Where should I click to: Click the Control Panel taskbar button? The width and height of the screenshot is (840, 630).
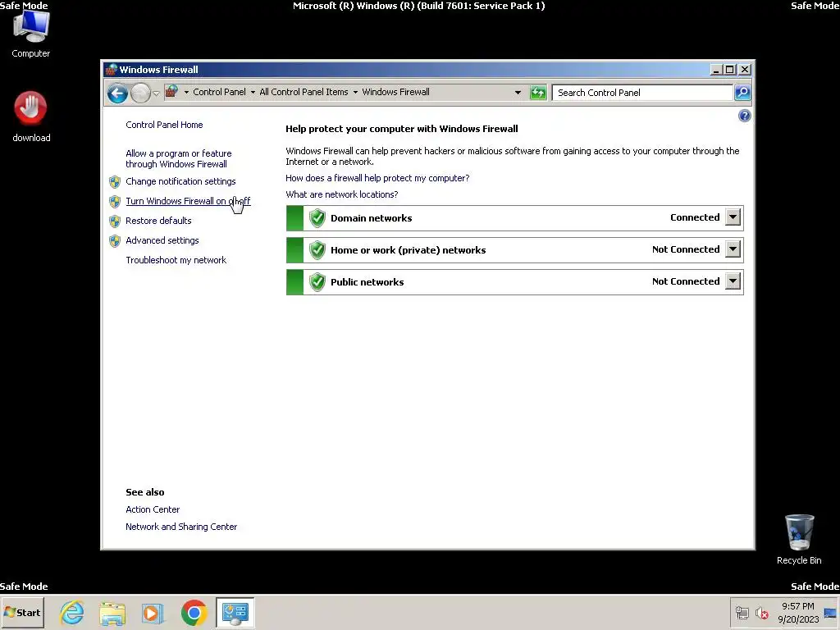point(235,613)
